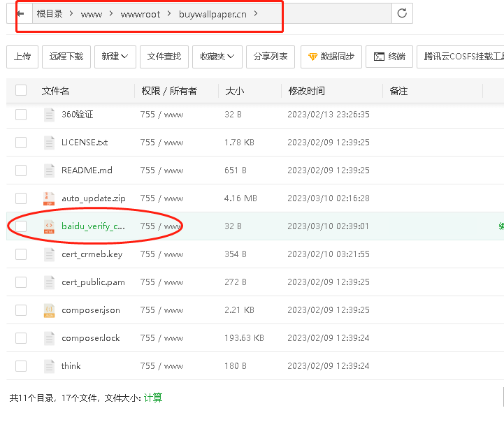Select the cert_crmeb.key row checkbox
The width and height of the screenshot is (504, 422).
(x=21, y=254)
